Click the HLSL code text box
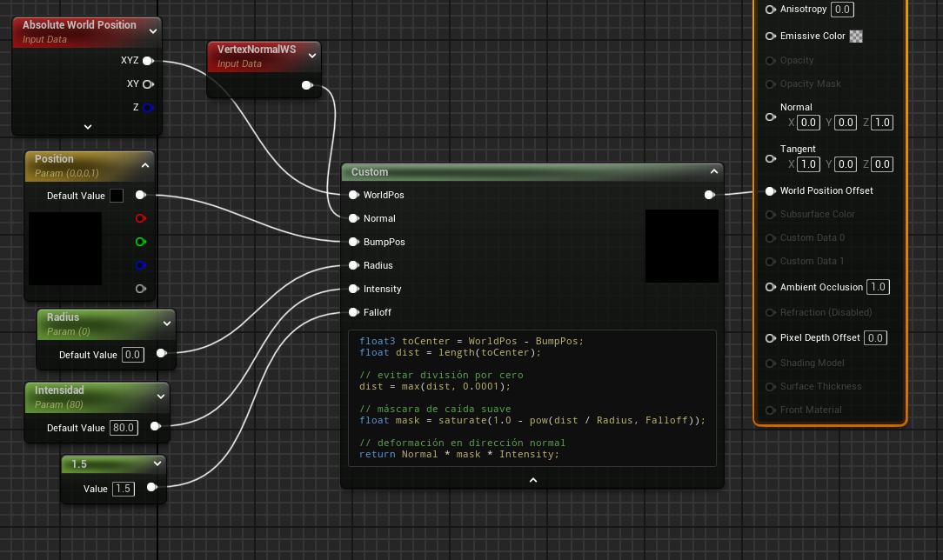 click(532, 397)
